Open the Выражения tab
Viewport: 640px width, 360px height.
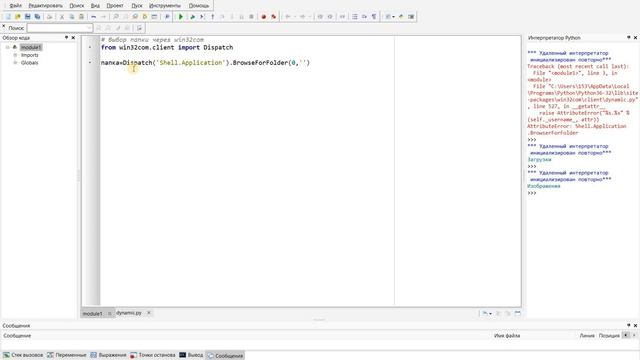[x=109, y=355]
